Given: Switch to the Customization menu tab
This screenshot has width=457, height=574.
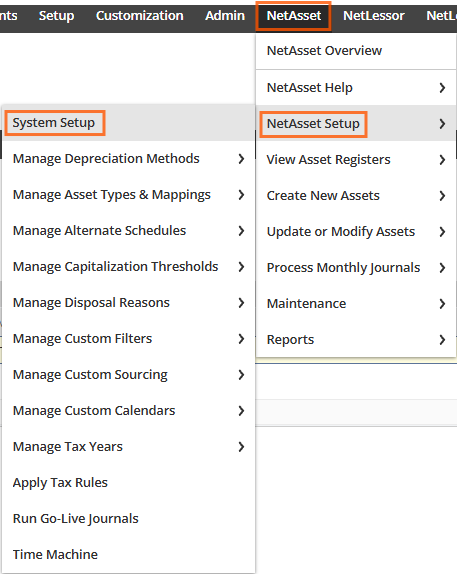Looking at the screenshot, I should tap(140, 16).
